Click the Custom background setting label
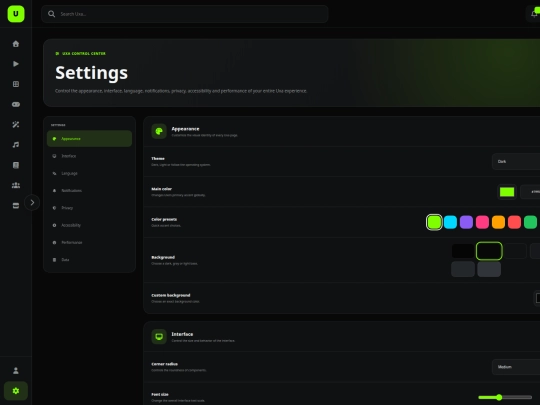The width and height of the screenshot is (540, 405). [x=171, y=295]
